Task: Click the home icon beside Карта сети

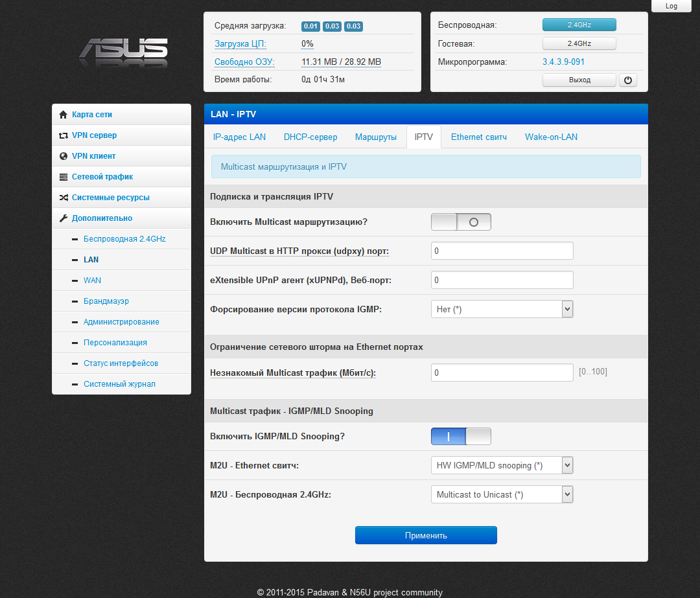Action: click(64, 115)
